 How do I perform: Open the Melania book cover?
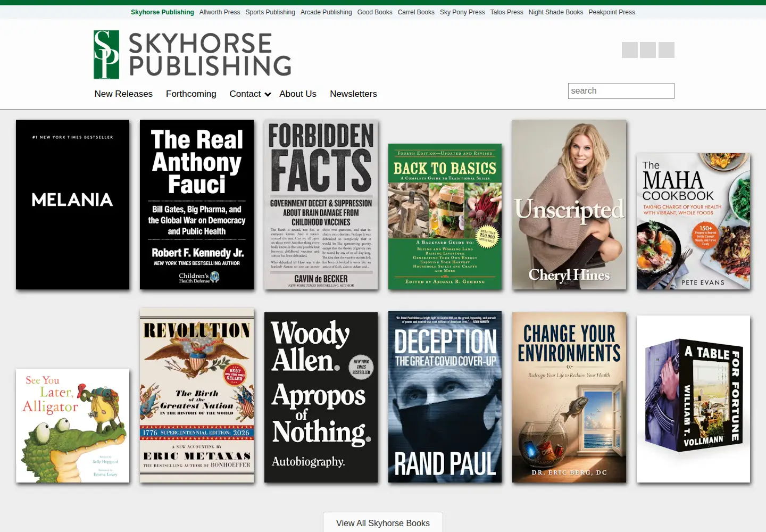pos(72,204)
